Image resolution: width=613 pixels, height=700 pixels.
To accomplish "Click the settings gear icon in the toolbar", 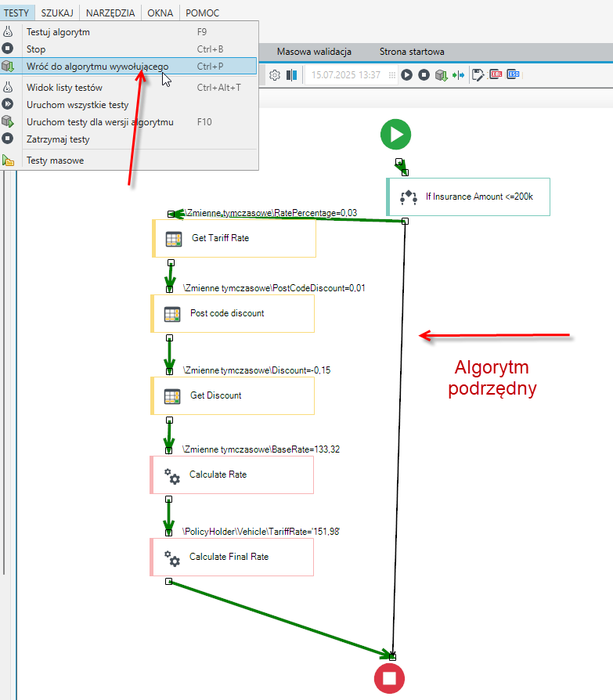I will pyautogui.click(x=275, y=75).
